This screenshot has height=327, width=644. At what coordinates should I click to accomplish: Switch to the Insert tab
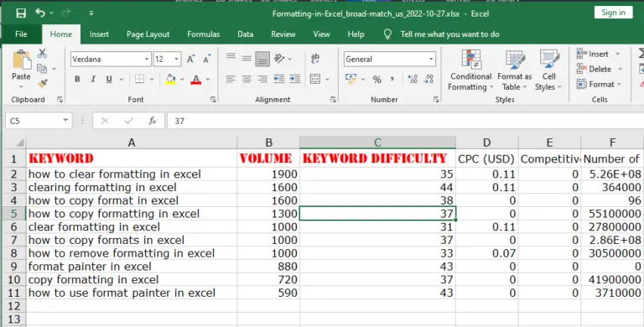[x=99, y=34]
